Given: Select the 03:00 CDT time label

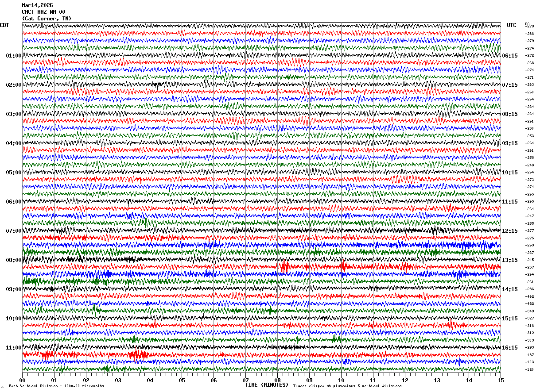Looking at the screenshot, I should (13, 114).
